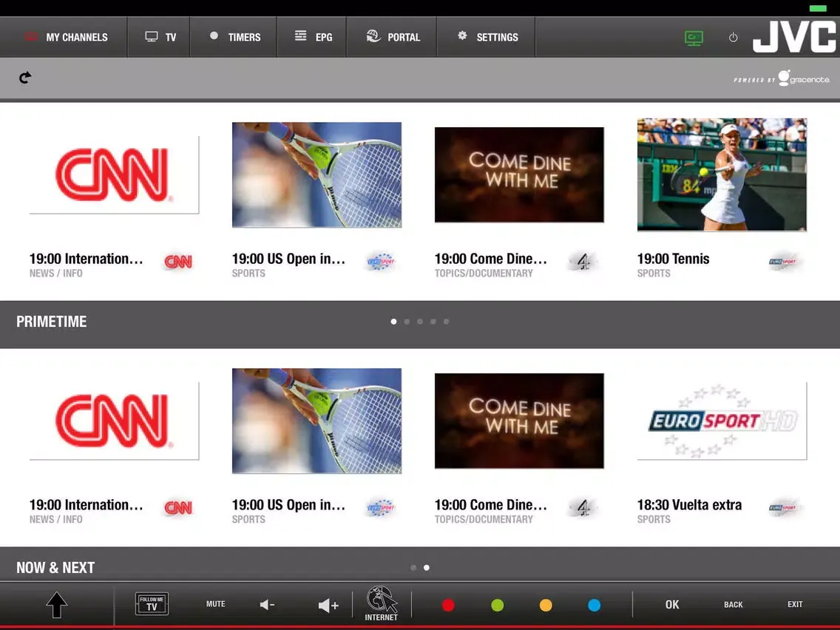Select the '19:00 Tennis' title
840x630 pixels.
[673, 259]
